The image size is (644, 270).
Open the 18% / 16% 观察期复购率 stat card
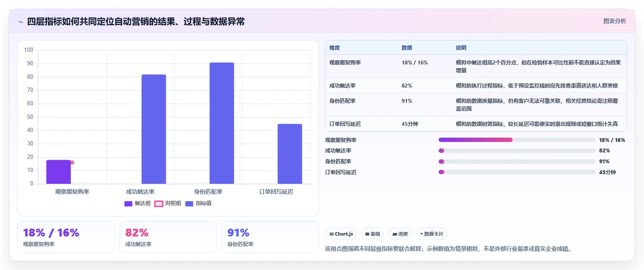[66, 237]
